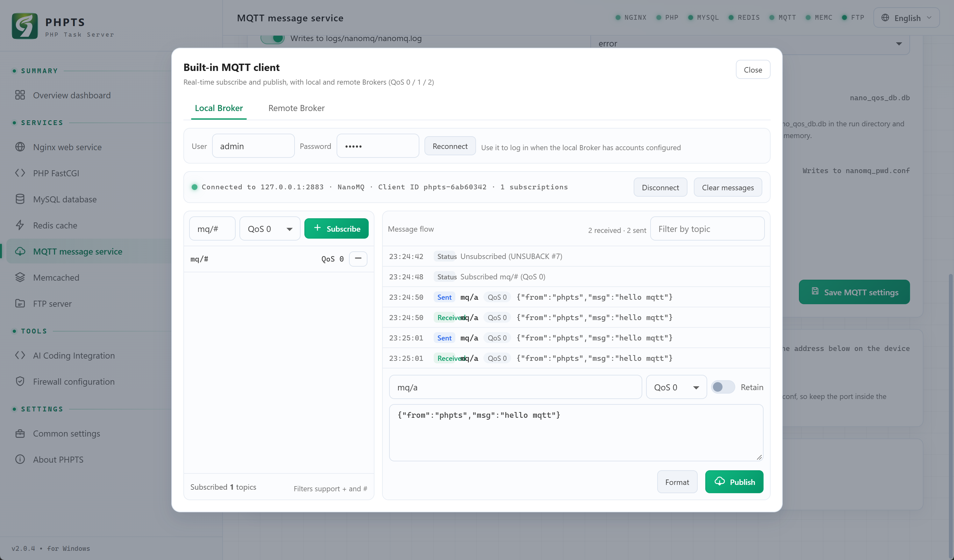Image resolution: width=954 pixels, height=560 pixels.
Task: Toggle the Retain switch
Action: coord(723,387)
